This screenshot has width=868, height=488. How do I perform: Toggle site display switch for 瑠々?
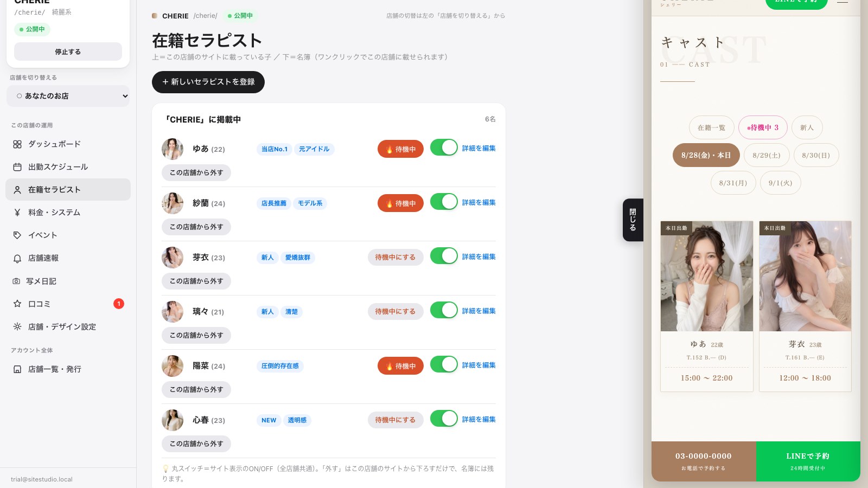pos(444,310)
